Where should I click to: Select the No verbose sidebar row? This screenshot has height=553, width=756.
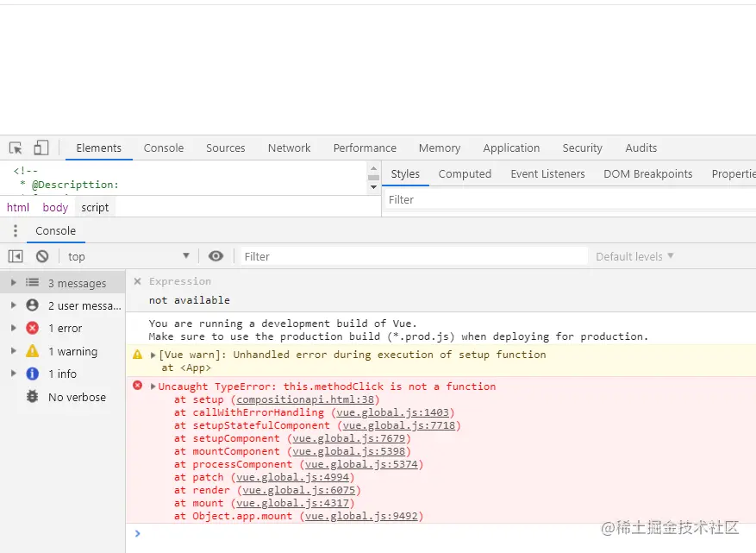63,397
